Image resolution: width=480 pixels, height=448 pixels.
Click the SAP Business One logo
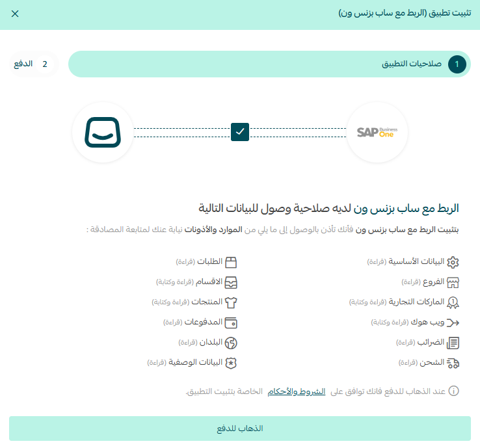click(377, 132)
